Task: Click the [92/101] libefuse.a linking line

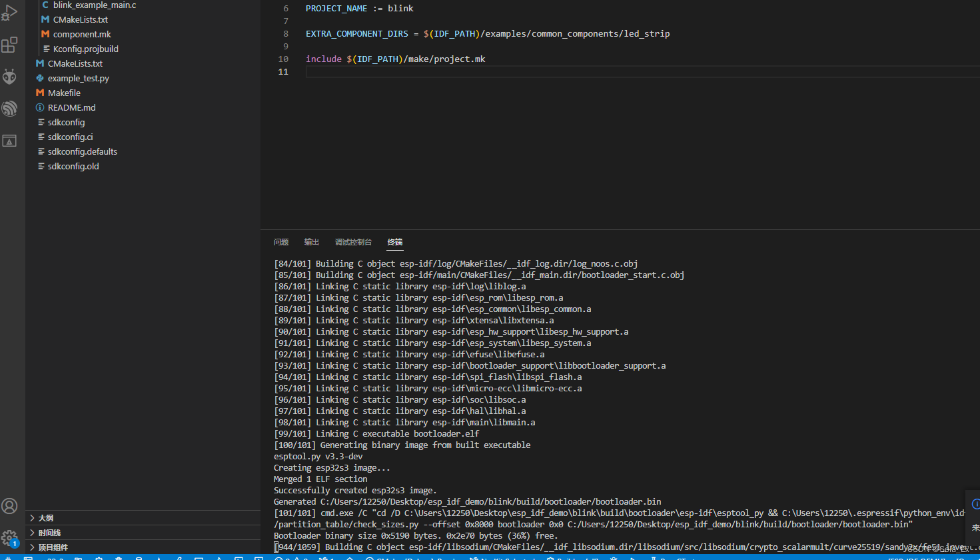Action: pos(409,355)
